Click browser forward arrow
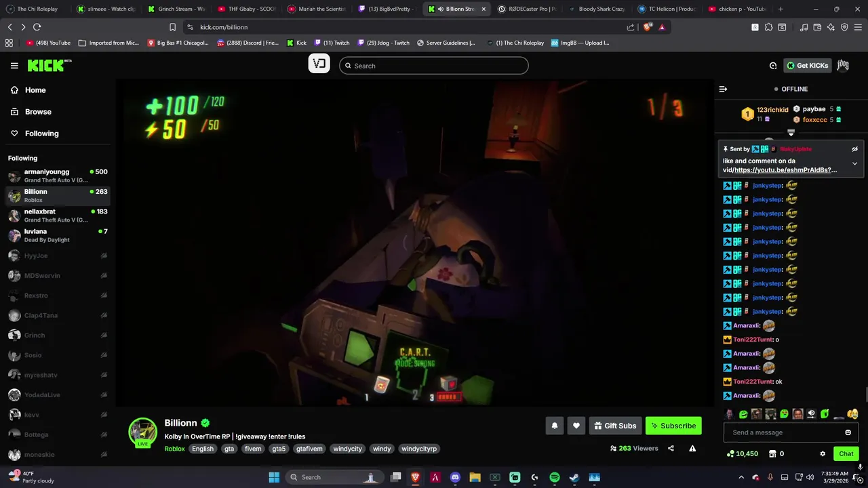Viewport: 868px width, 488px height. (23, 27)
